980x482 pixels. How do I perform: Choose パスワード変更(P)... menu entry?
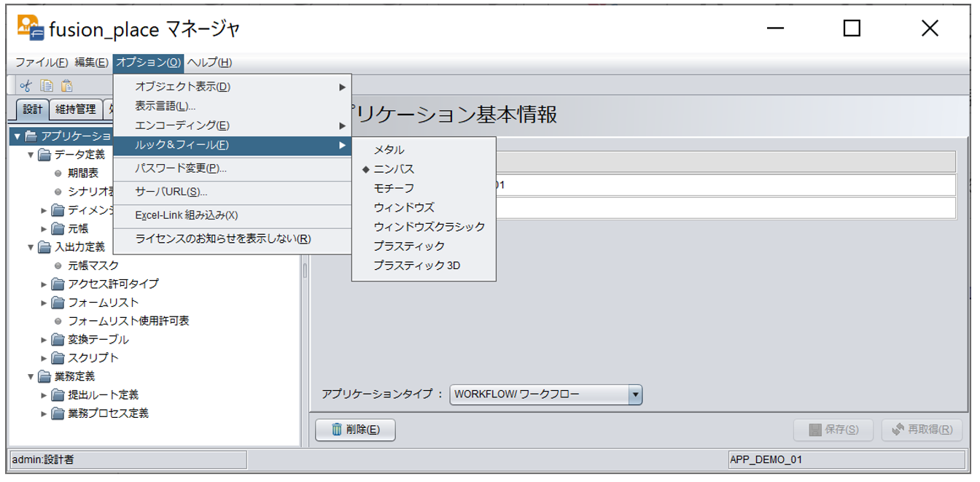[x=232, y=168]
